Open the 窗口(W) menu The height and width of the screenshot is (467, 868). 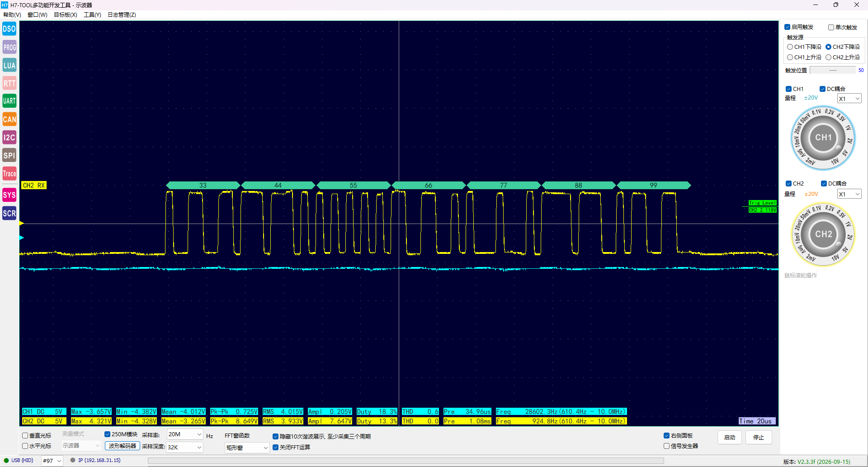(x=37, y=15)
